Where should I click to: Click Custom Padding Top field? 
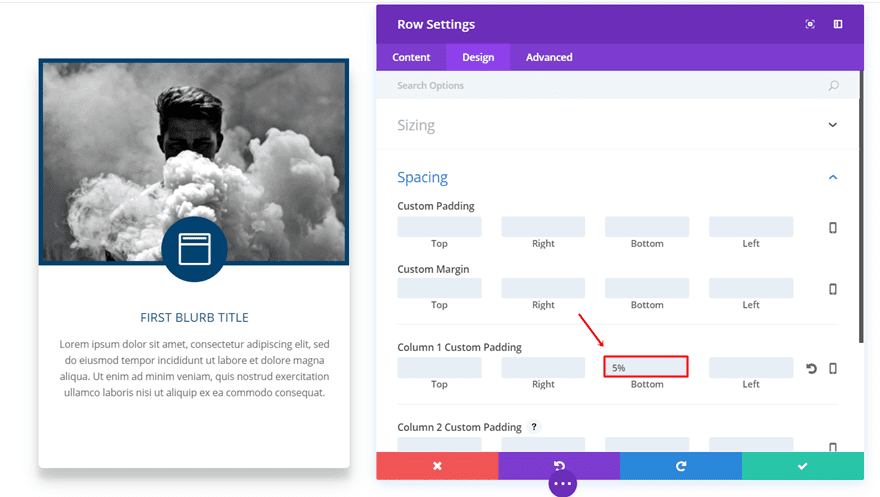pos(439,227)
